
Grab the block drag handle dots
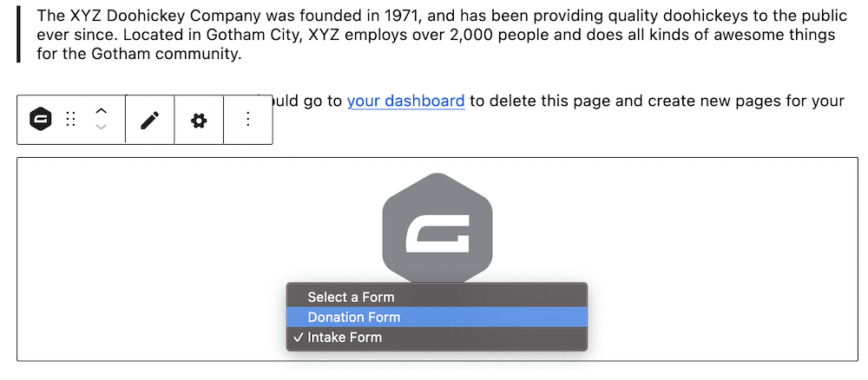coord(72,120)
